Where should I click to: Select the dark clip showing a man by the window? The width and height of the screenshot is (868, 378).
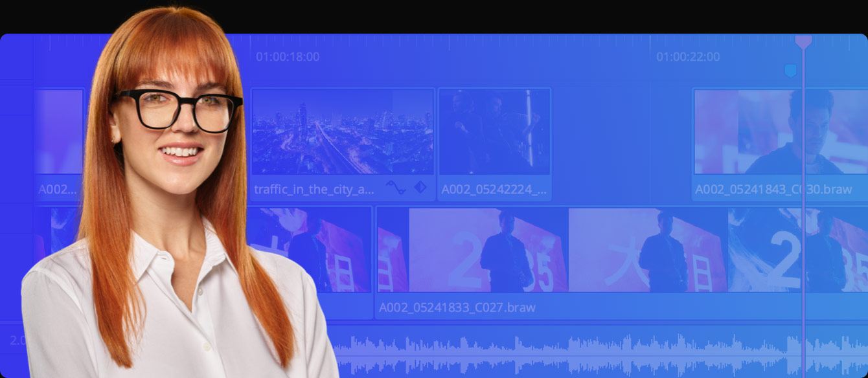(x=494, y=133)
